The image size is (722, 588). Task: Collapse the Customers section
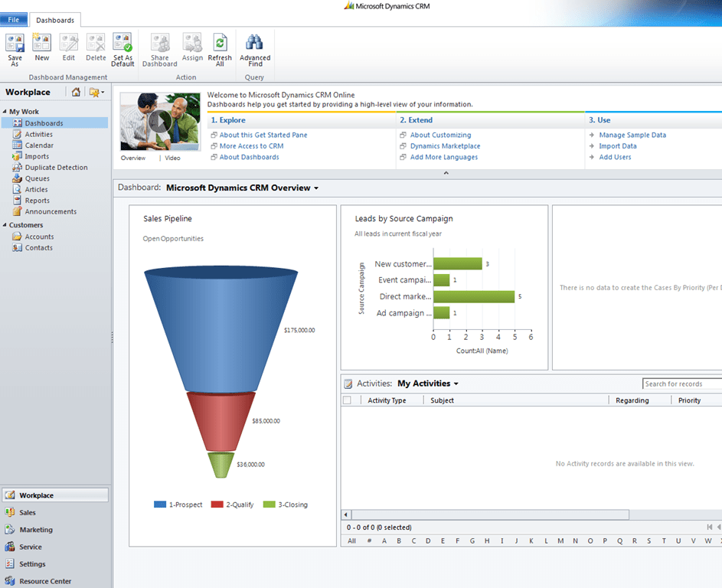pyautogui.click(x=5, y=225)
